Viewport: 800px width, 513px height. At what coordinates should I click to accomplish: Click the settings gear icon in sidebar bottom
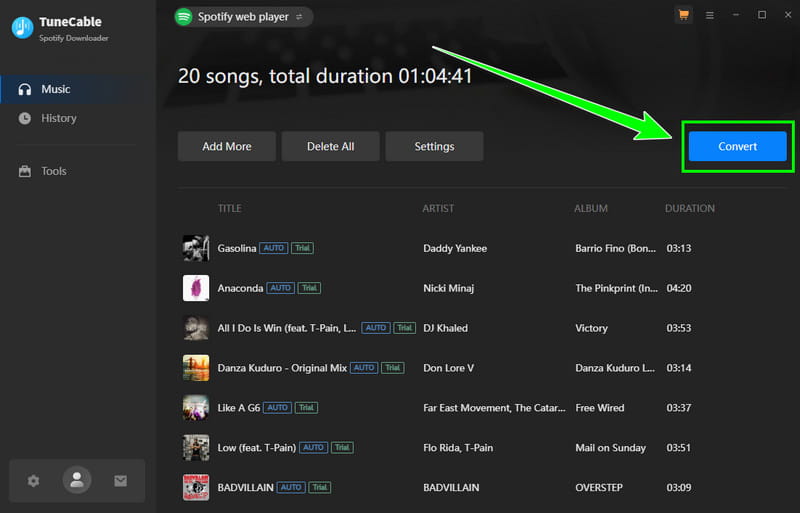point(33,481)
